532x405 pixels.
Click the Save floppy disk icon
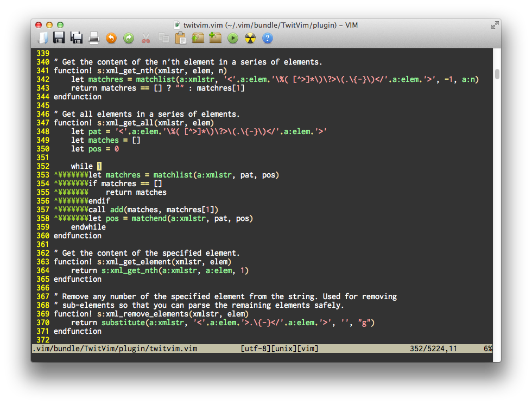(x=59, y=37)
